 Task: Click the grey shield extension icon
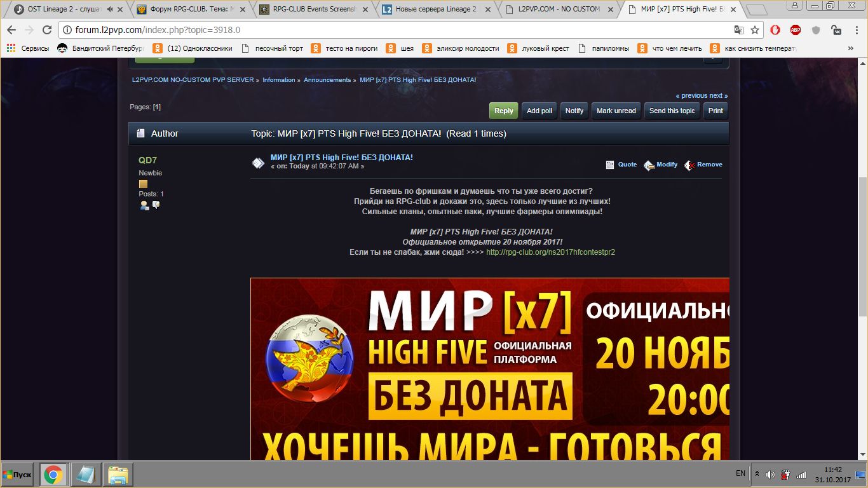(817, 30)
